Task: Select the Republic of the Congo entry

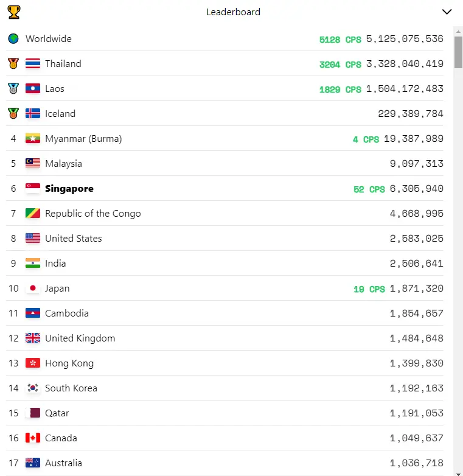Action: (225, 214)
